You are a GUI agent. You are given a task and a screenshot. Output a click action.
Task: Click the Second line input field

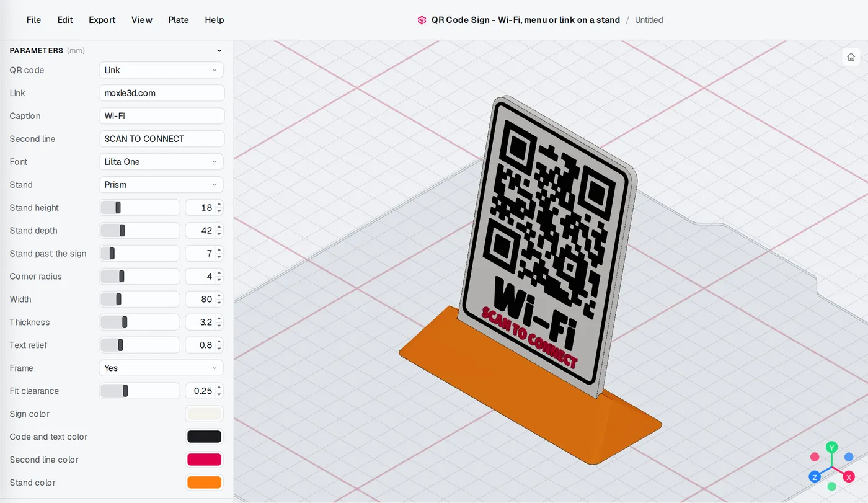(x=161, y=139)
